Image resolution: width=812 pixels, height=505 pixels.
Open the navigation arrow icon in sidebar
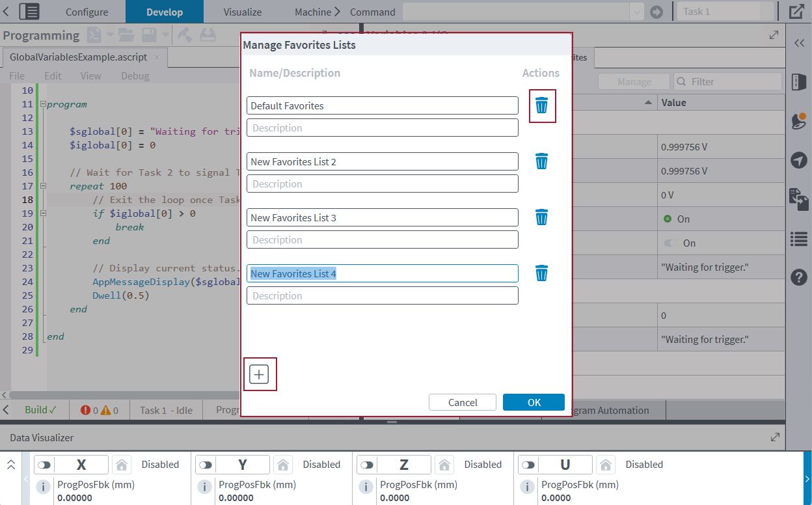tap(798, 160)
